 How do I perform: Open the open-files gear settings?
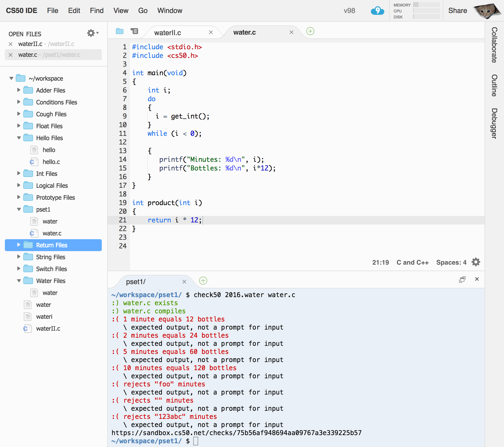[93, 33]
